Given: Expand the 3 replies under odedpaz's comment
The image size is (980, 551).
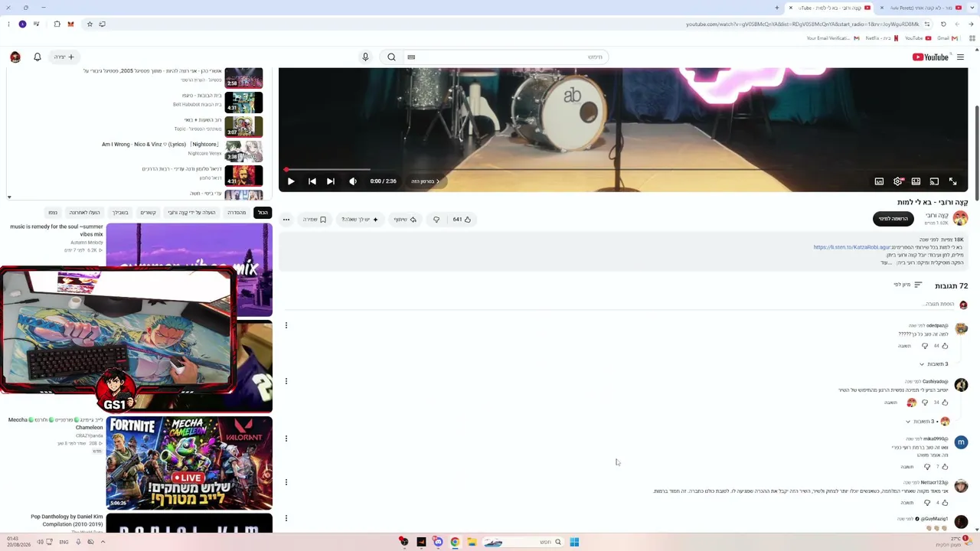Looking at the screenshot, I should [933, 364].
